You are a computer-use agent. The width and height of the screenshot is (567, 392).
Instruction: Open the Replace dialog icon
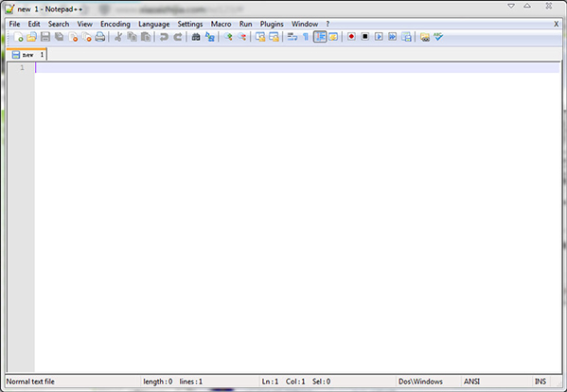pos(210,37)
